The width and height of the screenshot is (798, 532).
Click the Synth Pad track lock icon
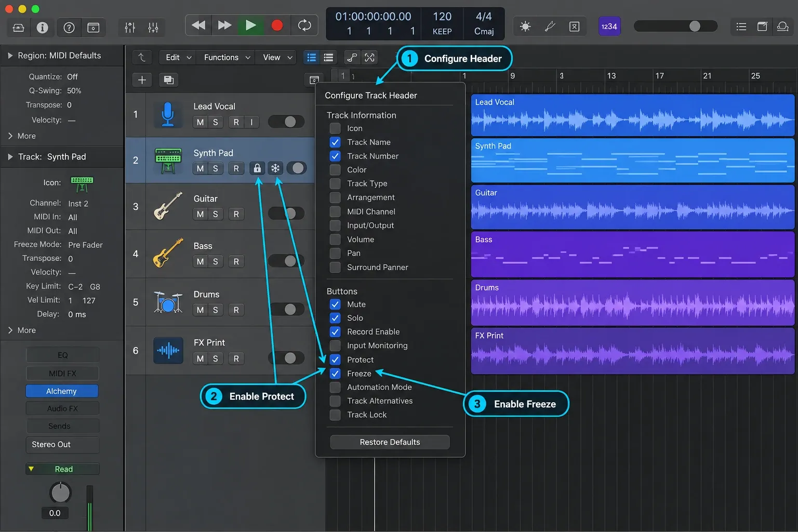pyautogui.click(x=257, y=168)
